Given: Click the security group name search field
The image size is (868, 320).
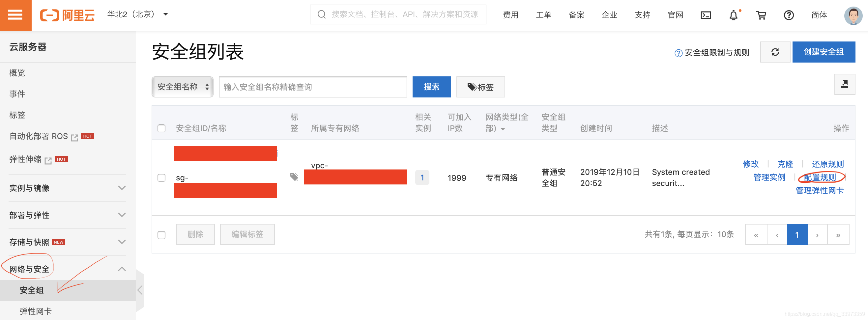Looking at the screenshot, I should tap(313, 87).
